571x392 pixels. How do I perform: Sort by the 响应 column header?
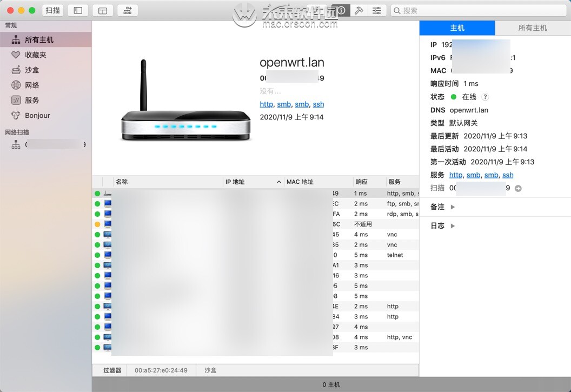point(369,182)
